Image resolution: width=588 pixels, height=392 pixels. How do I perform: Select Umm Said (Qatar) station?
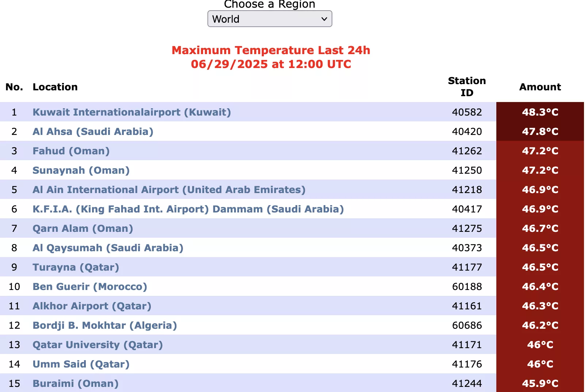[81, 364]
